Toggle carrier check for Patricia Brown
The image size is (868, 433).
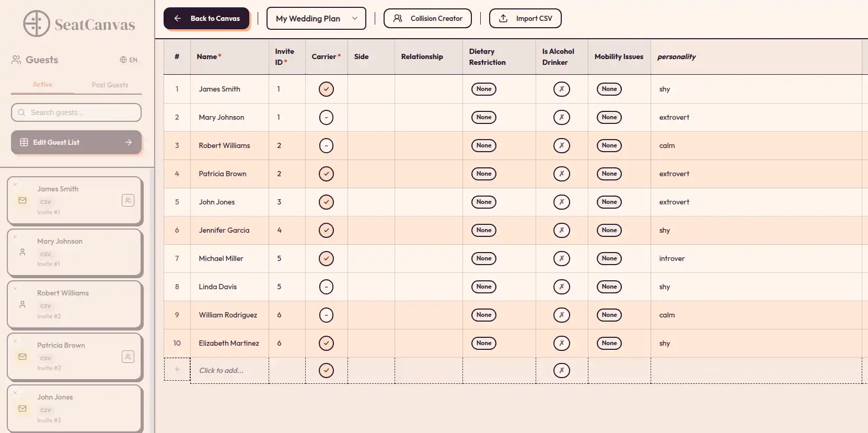pos(326,174)
